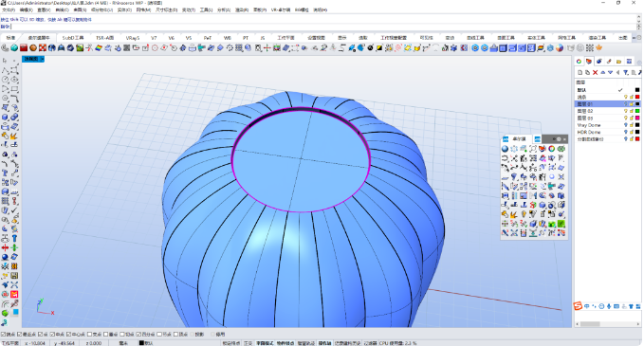644x346 pixels.
Task: Click the red circle icon in main toolbar
Action: pyautogui.click(x=155, y=48)
